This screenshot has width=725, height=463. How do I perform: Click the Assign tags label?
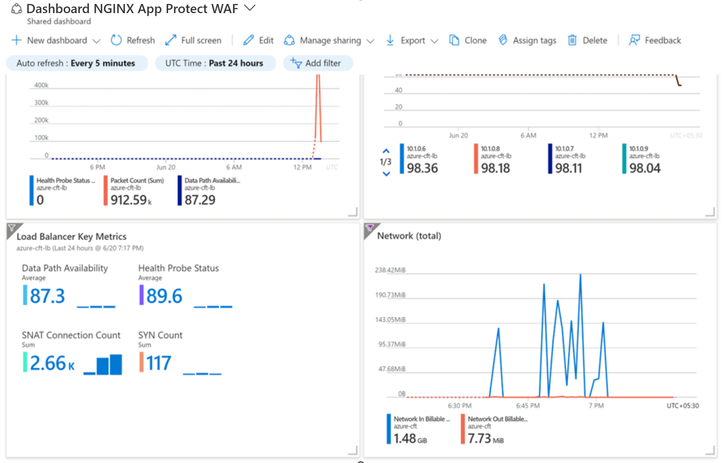pos(535,40)
